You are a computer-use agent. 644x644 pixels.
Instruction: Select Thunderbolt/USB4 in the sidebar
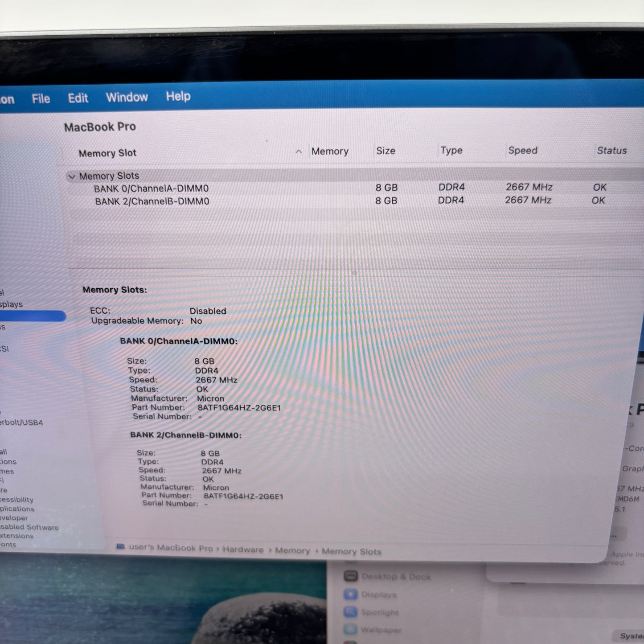pyautogui.click(x=22, y=422)
